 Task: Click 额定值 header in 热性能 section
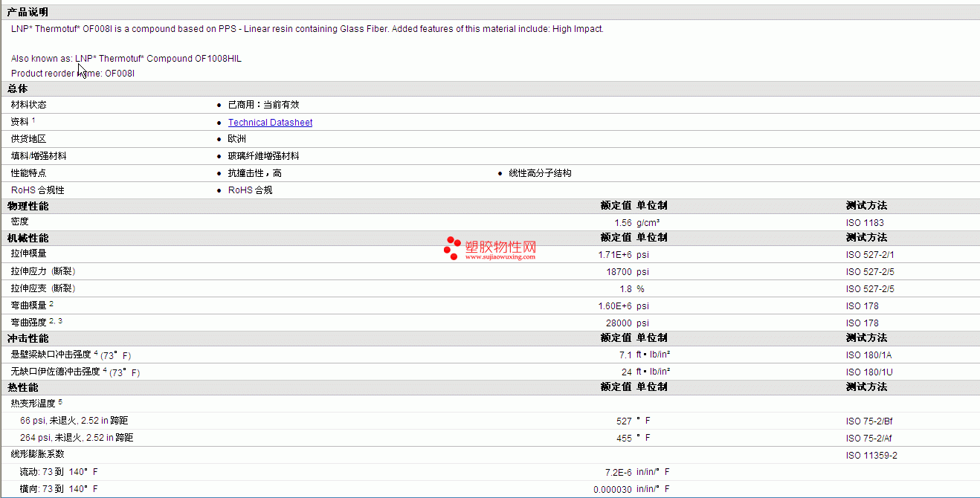point(616,387)
